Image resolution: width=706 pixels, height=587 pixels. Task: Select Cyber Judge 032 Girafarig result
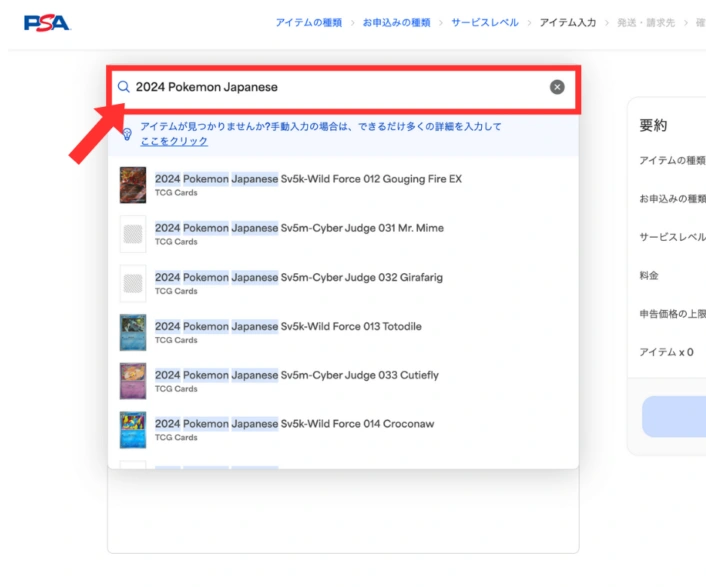point(343,283)
